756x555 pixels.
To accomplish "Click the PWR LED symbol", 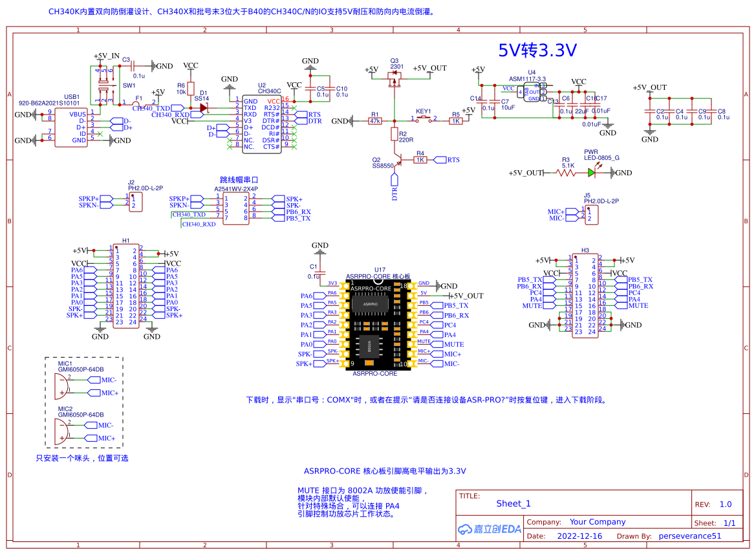I will [x=593, y=171].
